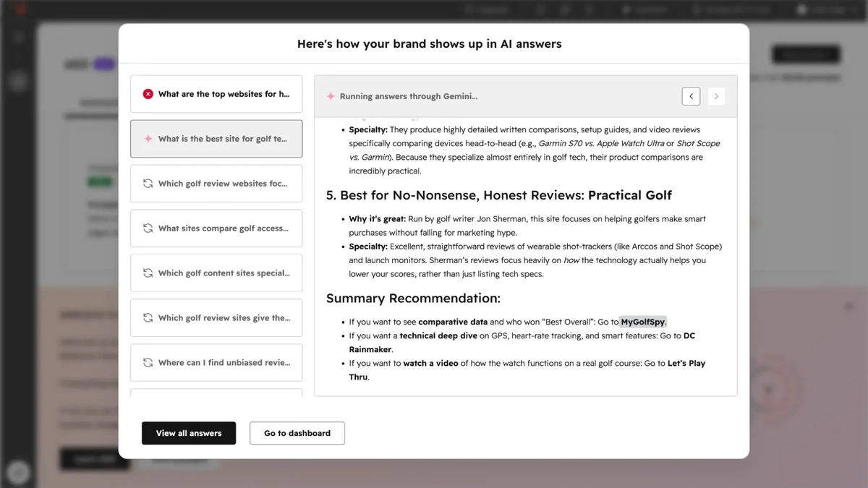
Task: Click the "Here's how your brand shows up" title
Action: pyautogui.click(x=430, y=44)
